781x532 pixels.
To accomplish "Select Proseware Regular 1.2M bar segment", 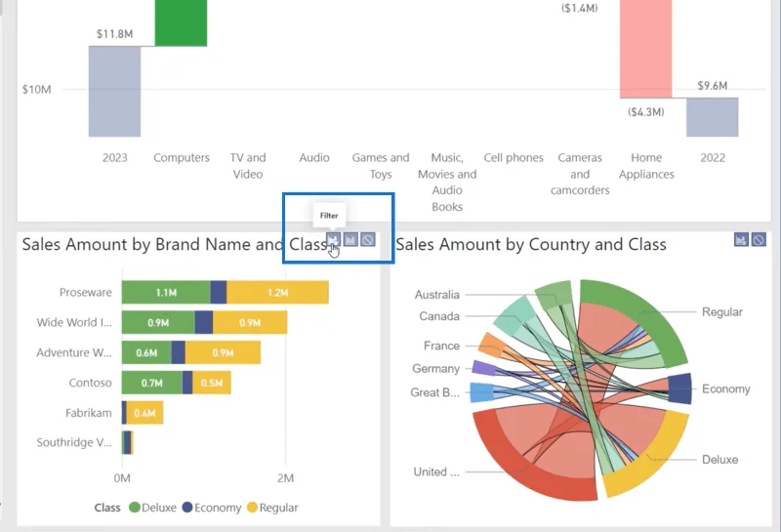I will pos(277,293).
